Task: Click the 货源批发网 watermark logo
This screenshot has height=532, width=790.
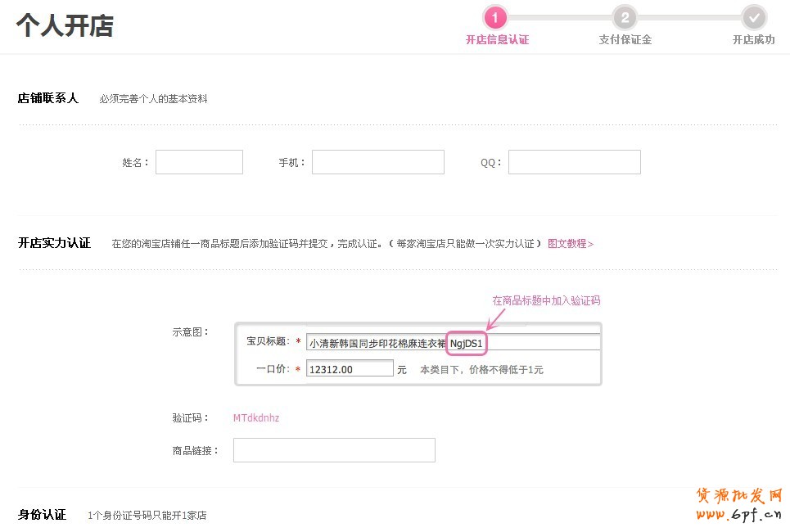Action: pos(739,496)
